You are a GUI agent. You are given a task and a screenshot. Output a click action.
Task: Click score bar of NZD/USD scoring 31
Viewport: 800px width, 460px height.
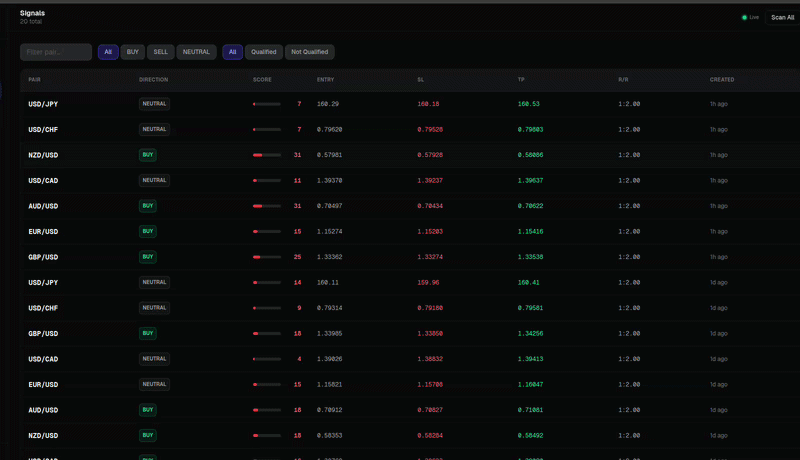(x=267, y=155)
